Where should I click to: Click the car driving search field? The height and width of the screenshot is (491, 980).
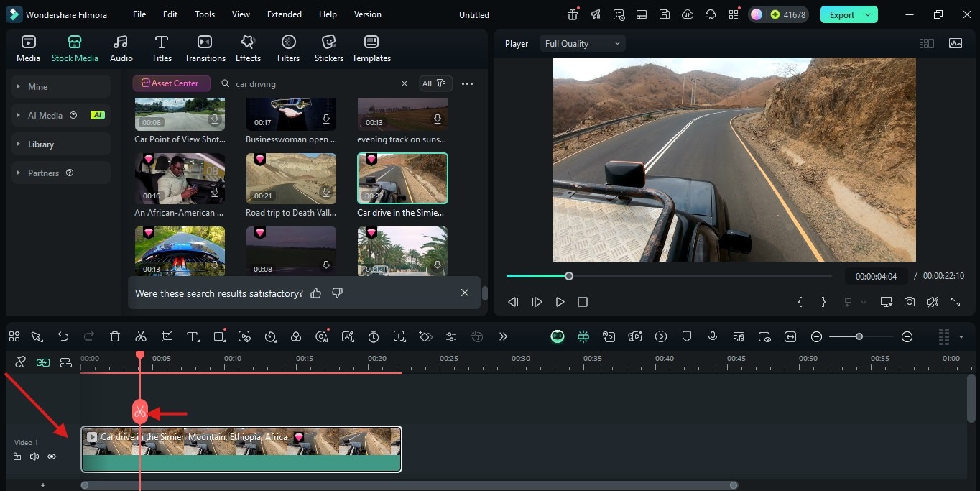[316, 83]
